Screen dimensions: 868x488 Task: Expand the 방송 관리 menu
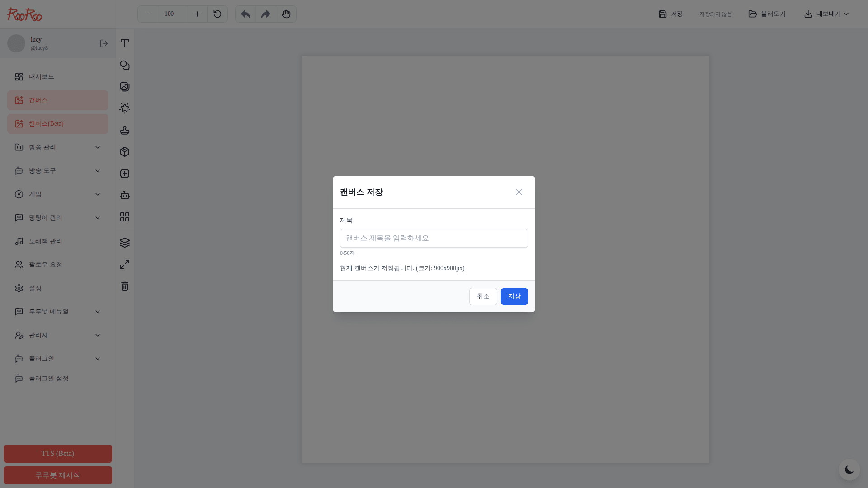tap(58, 147)
